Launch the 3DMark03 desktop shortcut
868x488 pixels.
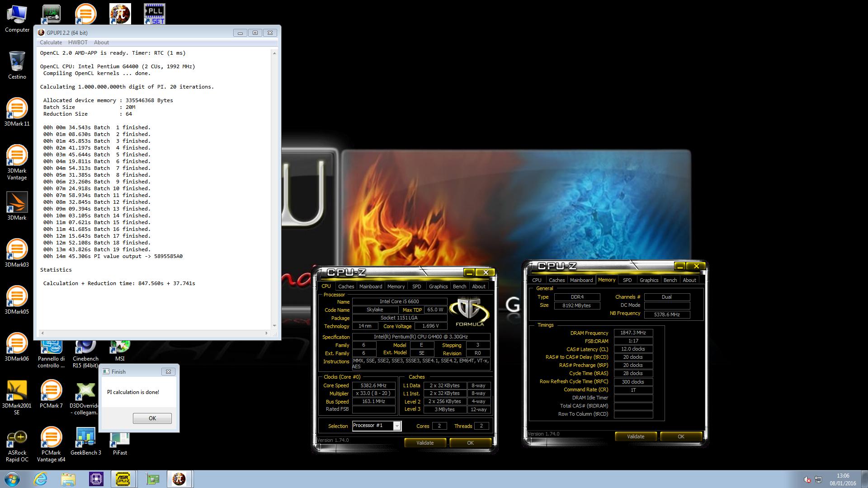[x=17, y=253]
